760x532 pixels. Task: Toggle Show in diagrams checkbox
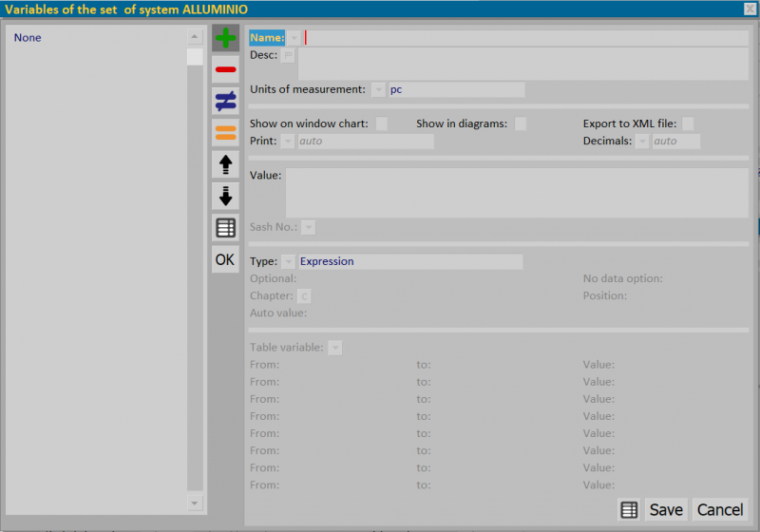tap(521, 123)
